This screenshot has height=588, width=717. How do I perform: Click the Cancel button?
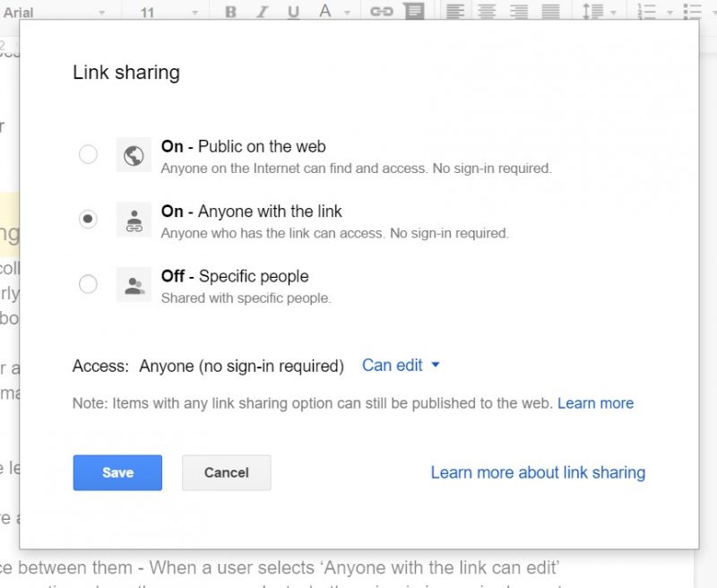227,472
